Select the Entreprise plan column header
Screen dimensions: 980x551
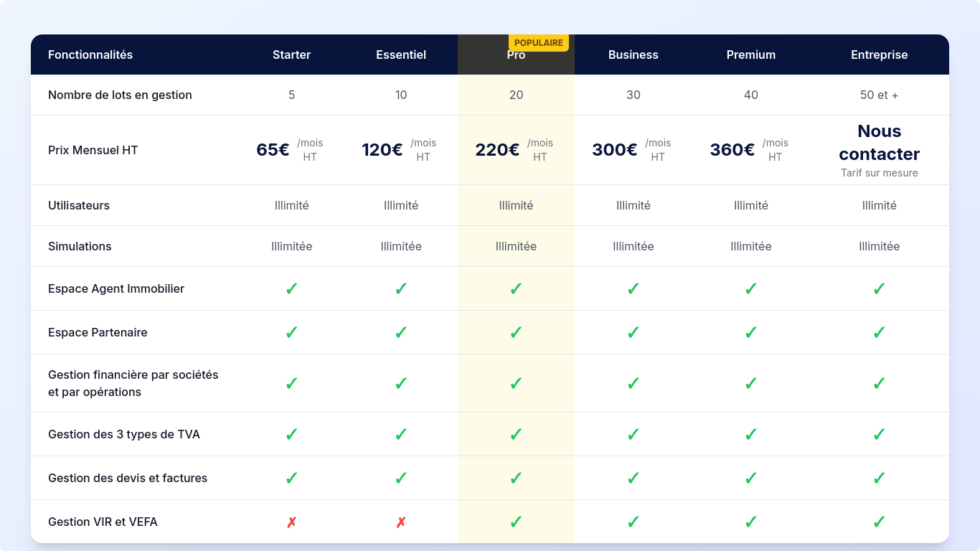(879, 55)
